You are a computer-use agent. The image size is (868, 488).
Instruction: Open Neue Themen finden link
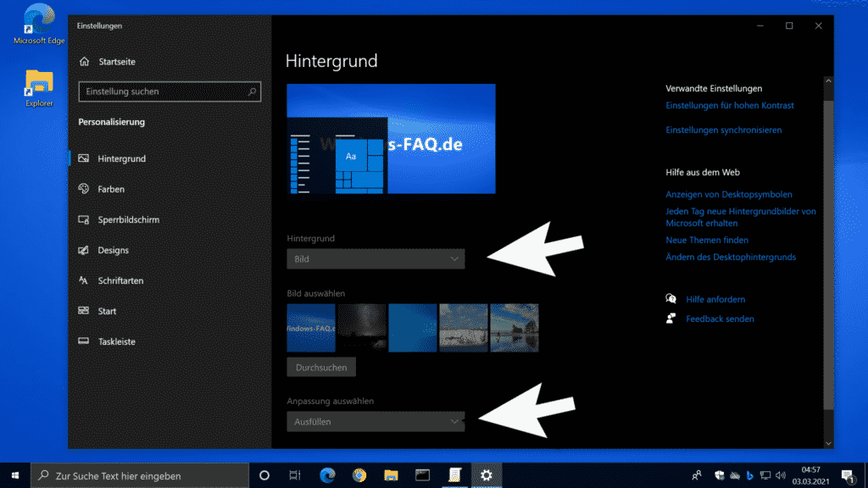click(707, 240)
